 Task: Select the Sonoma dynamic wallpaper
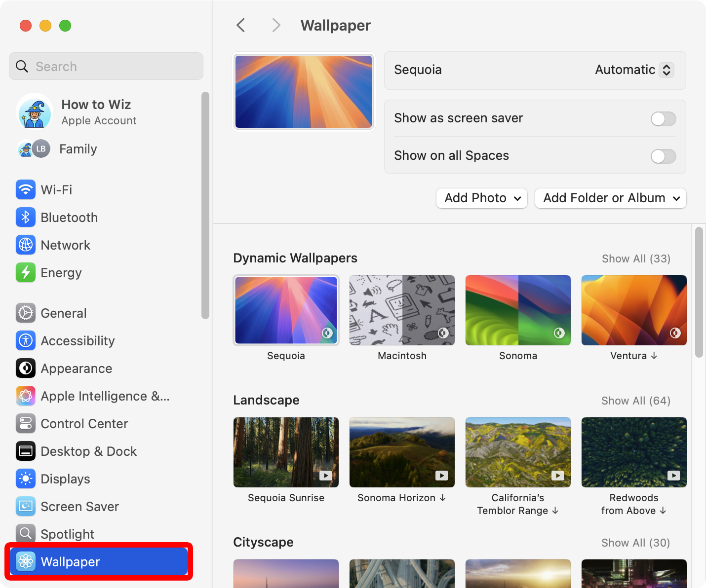click(517, 310)
